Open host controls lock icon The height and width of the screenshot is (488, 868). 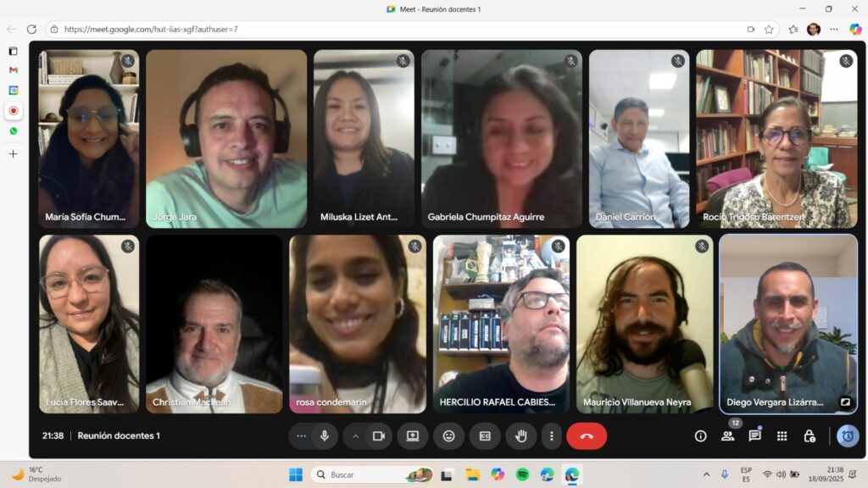coord(810,435)
